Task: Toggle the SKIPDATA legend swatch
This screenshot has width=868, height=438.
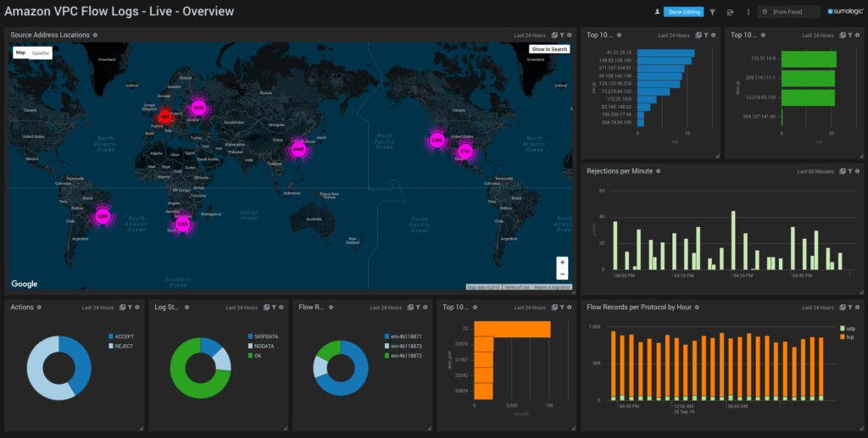Action: (250, 336)
